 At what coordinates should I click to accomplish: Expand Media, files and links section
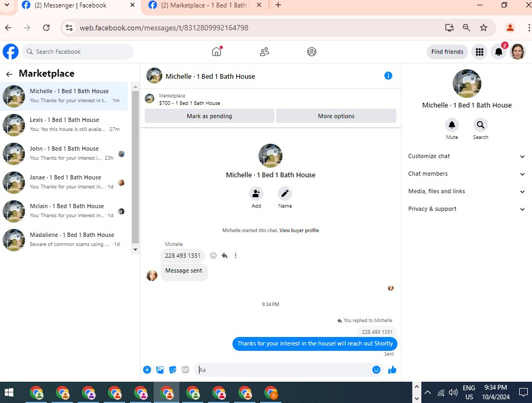(466, 192)
